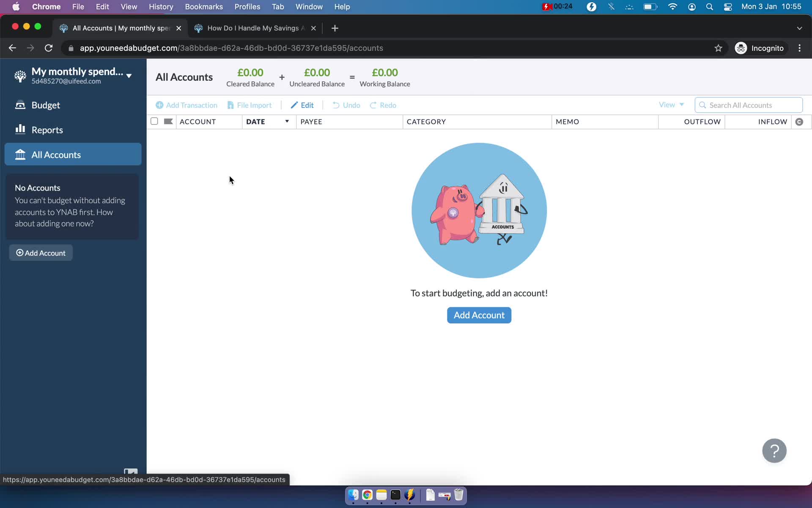Click the MEMO column header
This screenshot has height=508, width=812.
(x=605, y=121)
